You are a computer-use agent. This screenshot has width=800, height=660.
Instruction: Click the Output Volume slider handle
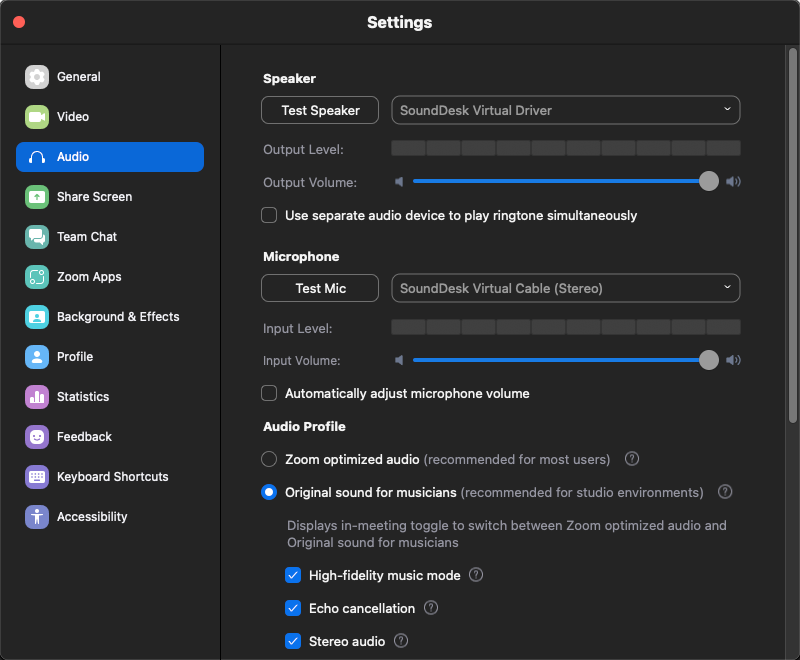coord(709,181)
